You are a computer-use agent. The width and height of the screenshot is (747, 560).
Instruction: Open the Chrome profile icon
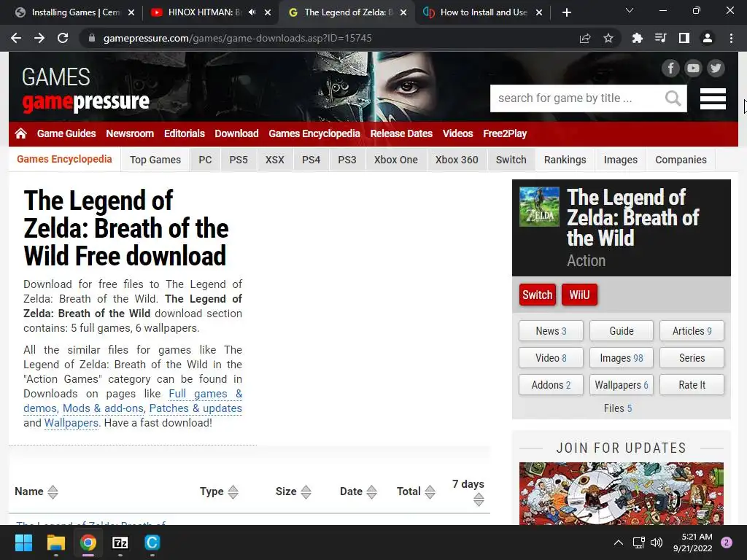[708, 38]
